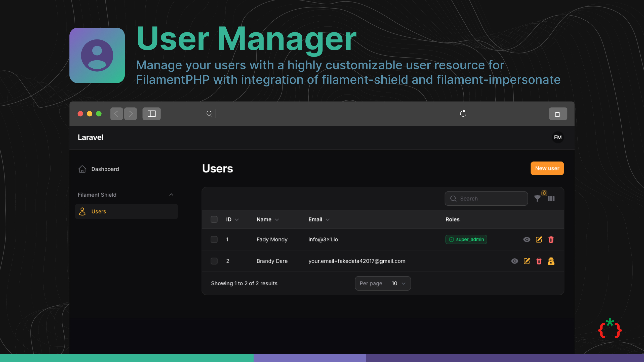Image resolution: width=644 pixels, height=362 pixels.
Task: Click the edit/pencil icon for Brandy Dare
Action: [x=527, y=261]
